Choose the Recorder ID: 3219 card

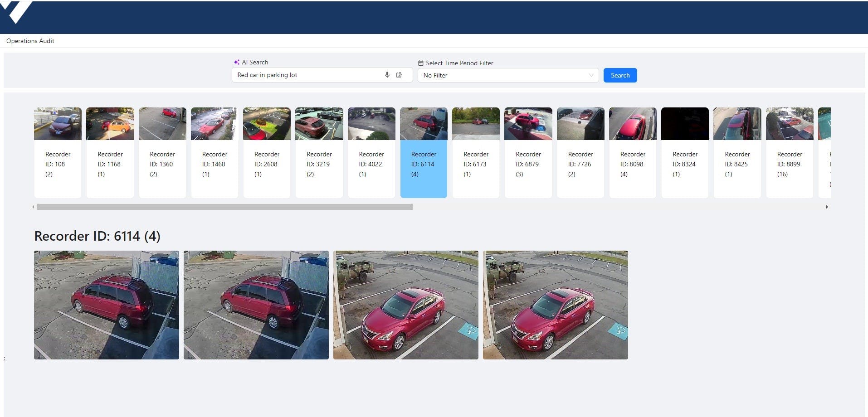click(319, 152)
